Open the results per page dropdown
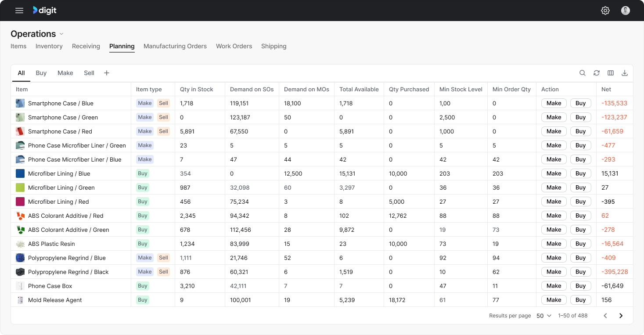This screenshot has width=644, height=335. coord(544,316)
